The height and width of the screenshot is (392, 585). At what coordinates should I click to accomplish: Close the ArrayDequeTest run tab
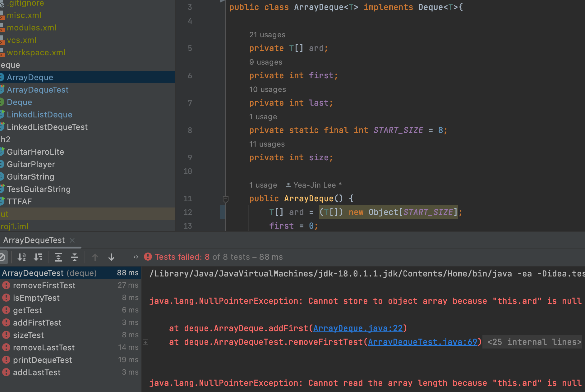pyautogui.click(x=72, y=240)
